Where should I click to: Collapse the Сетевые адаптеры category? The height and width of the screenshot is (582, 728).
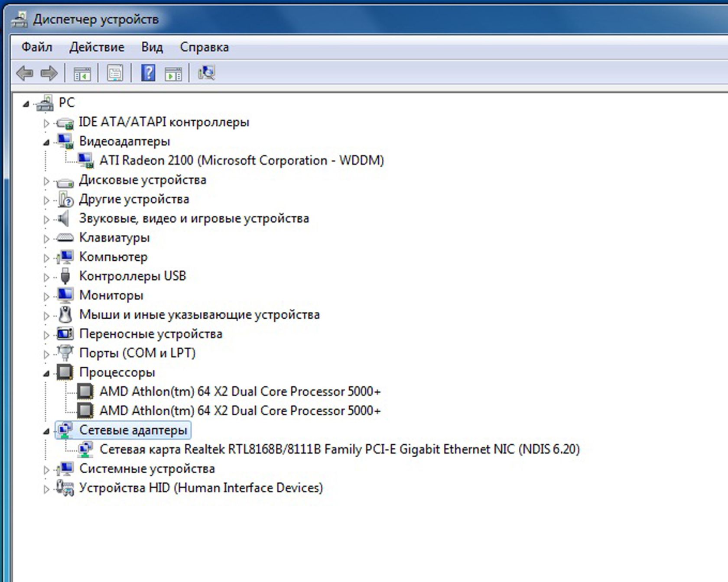[46, 431]
